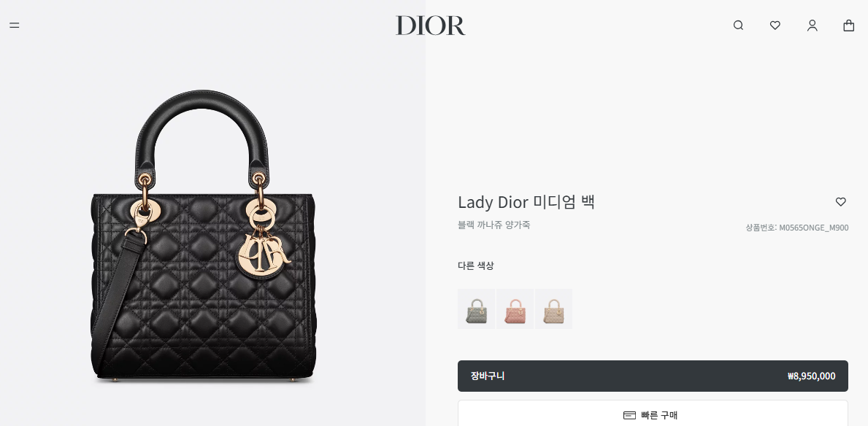The image size is (868, 426).
Task: Add Lady Dior bag to wishlist via heart
Action: click(x=840, y=202)
